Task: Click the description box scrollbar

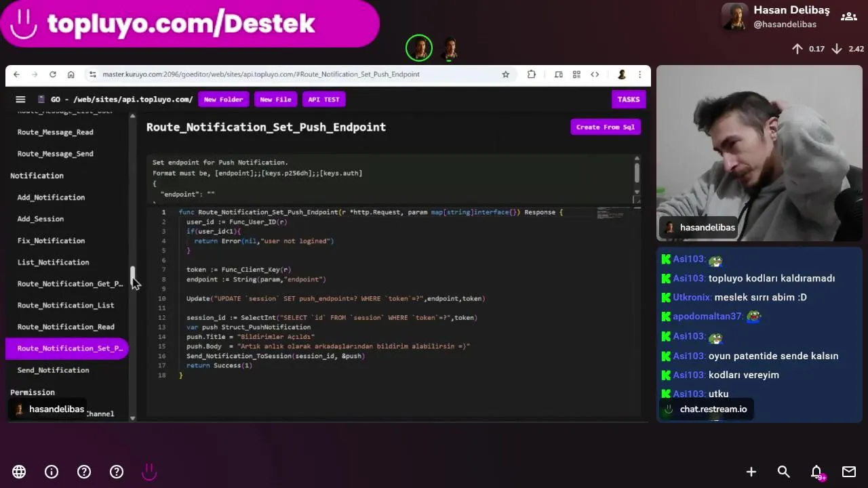Action: 637,171
